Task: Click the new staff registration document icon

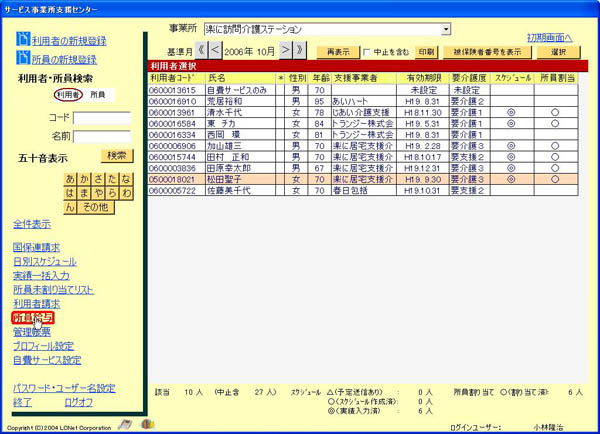Action: point(23,57)
